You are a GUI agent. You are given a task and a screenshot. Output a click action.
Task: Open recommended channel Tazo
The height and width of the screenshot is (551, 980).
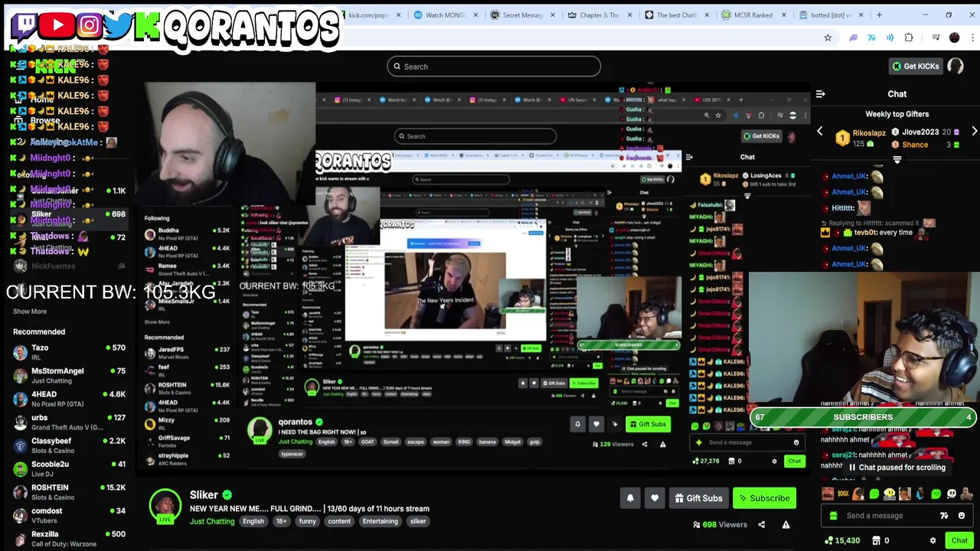click(x=69, y=353)
